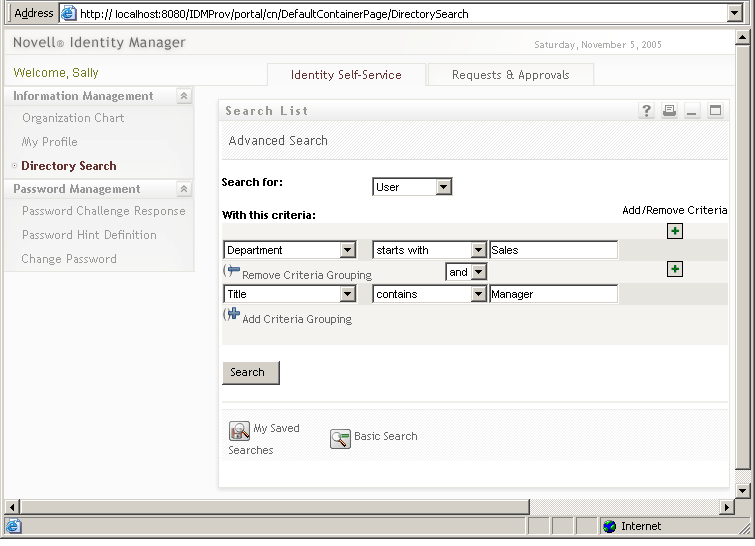Open the Search List help icon

(646, 111)
